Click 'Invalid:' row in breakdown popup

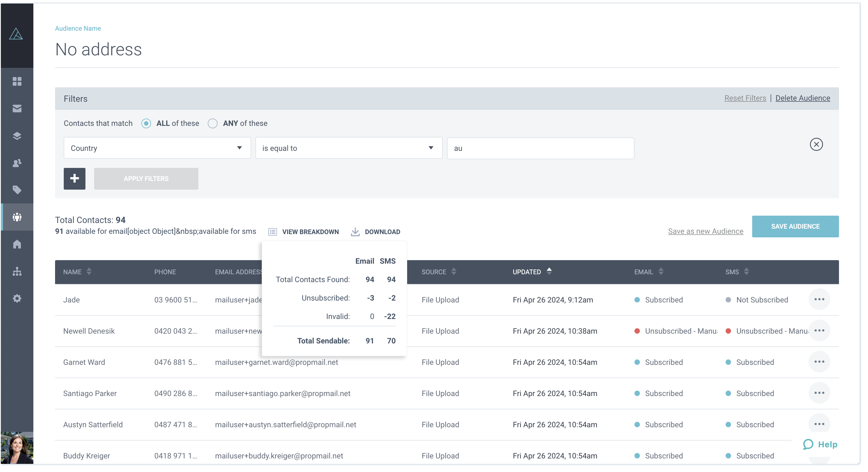point(334,316)
